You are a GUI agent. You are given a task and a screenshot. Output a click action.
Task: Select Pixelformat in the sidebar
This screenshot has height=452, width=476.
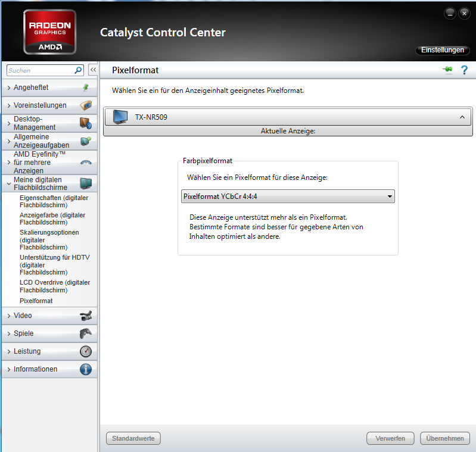tap(36, 301)
